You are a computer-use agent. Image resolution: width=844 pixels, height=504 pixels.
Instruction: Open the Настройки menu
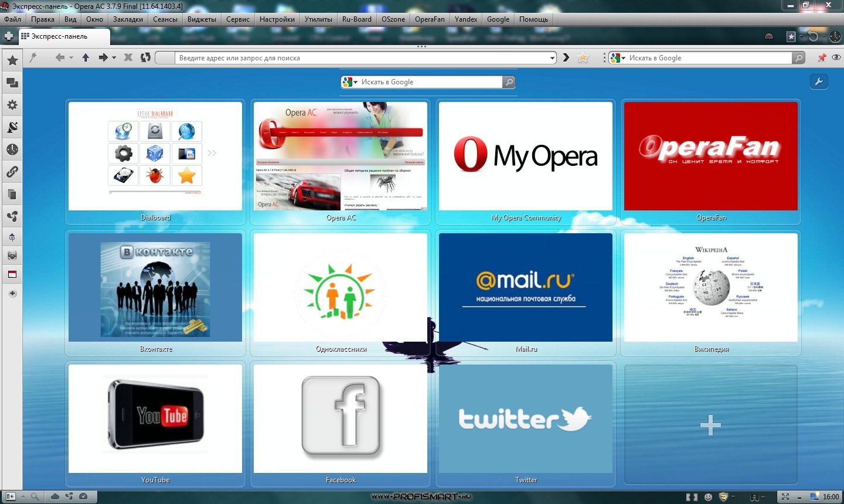(277, 19)
